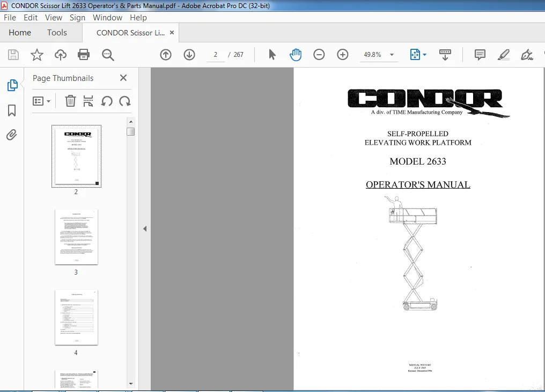Delete the selected page with the trash icon
Screen dimensions: 545x392
[70, 101]
